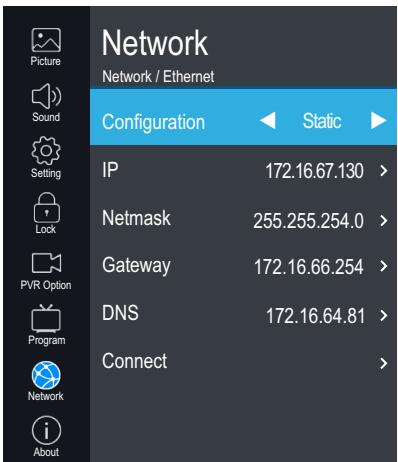Image resolution: width=398 pixels, height=462 pixels.
Task: Expand the IP row chevron
Action: click(x=384, y=171)
